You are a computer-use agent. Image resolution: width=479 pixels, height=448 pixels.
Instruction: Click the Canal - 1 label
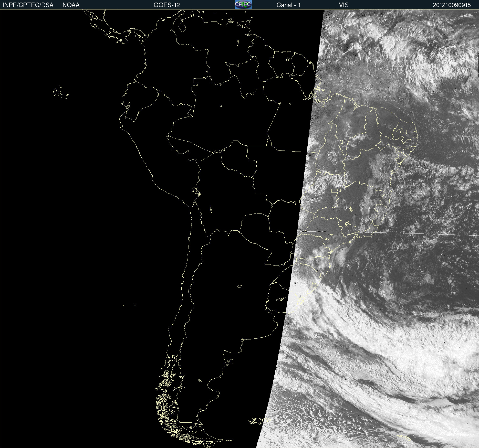(x=288, y=5)
